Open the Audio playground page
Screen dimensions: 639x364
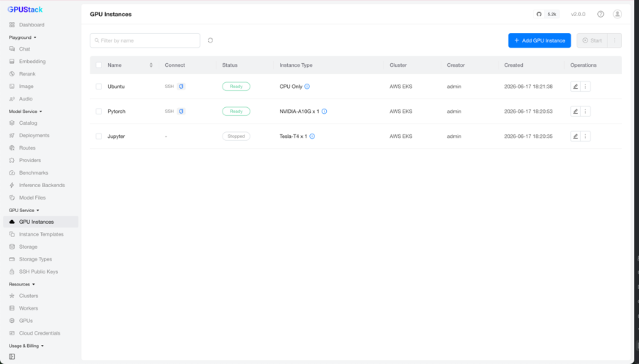click(40, 98)
